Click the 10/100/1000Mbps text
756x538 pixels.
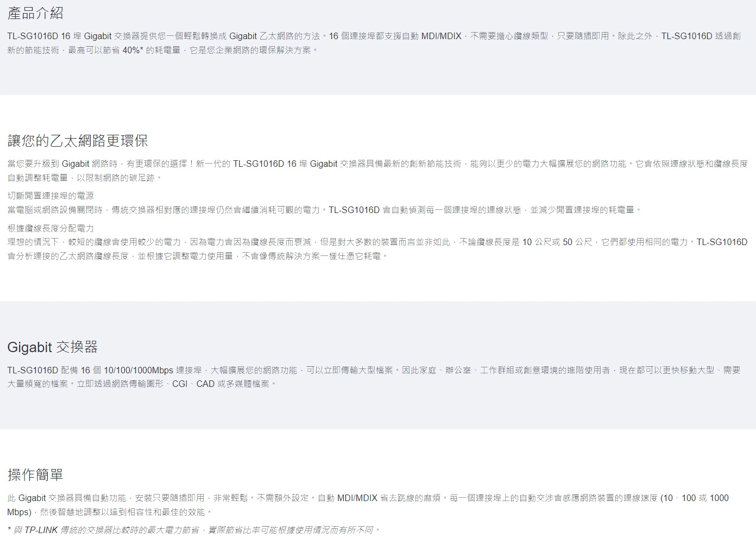(137, 370)
